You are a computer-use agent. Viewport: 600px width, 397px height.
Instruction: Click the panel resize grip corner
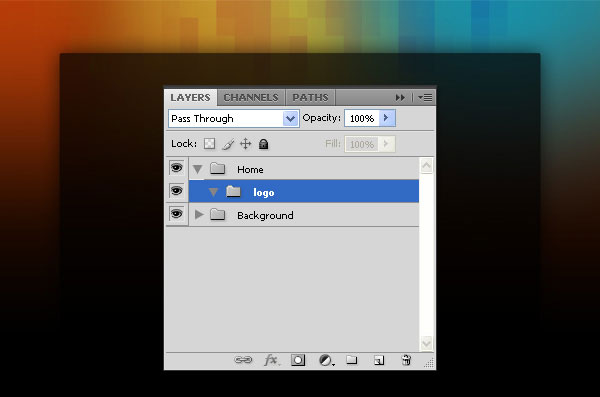[429, 363]
